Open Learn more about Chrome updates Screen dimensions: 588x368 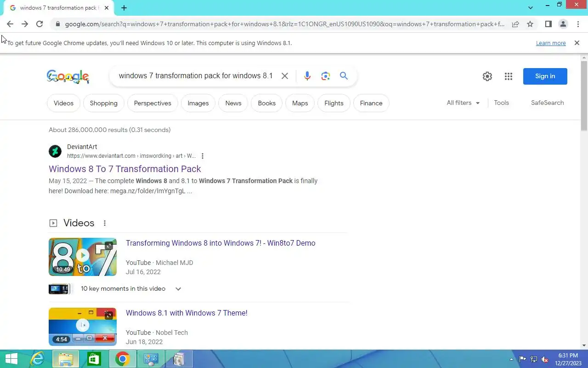(551, 43)
